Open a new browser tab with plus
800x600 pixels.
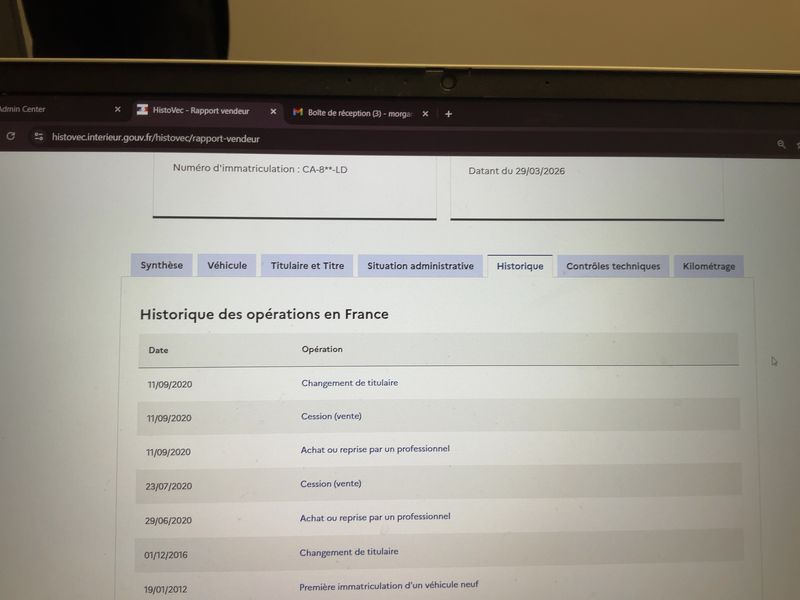pyautogui.click(x=448, y=114)
